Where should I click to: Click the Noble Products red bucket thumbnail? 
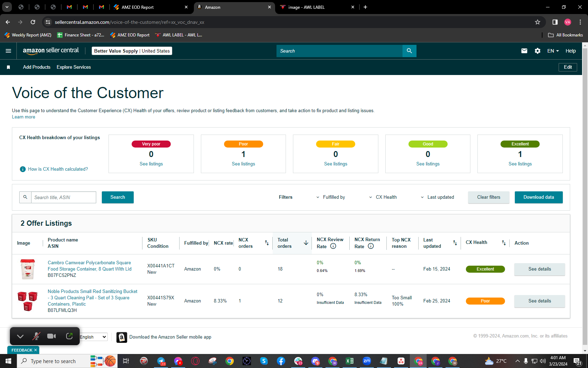(28, 301)
